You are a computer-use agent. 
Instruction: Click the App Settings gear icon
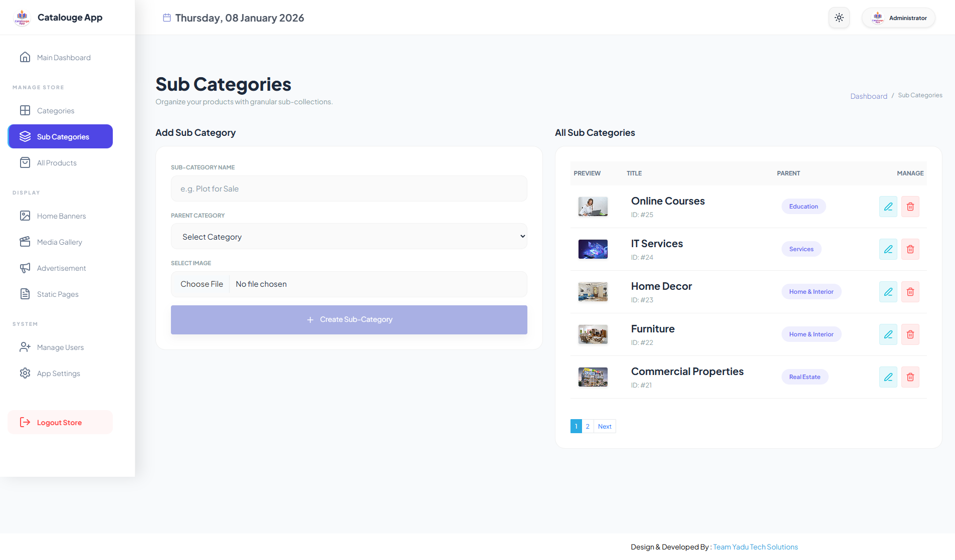coord(25,373)
